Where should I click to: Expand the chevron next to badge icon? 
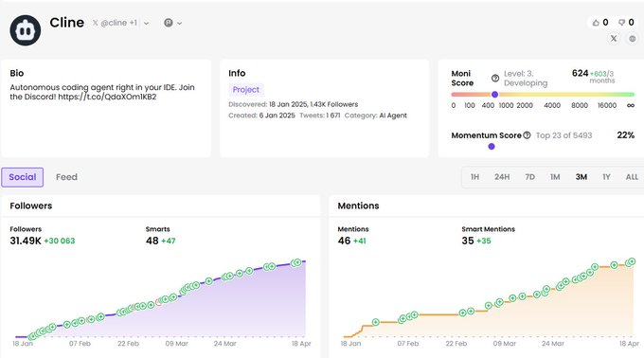click(x=180, y=24)
